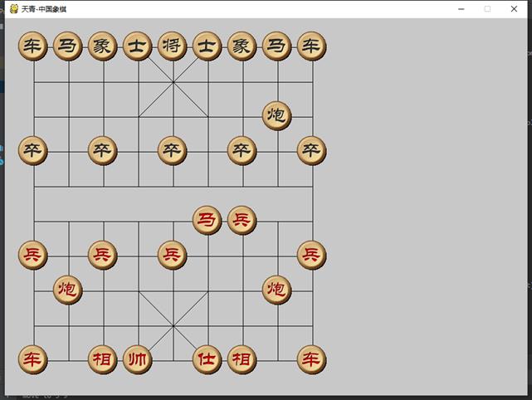Select red soldier 兵 on the rightmost file

coord(311,255)
